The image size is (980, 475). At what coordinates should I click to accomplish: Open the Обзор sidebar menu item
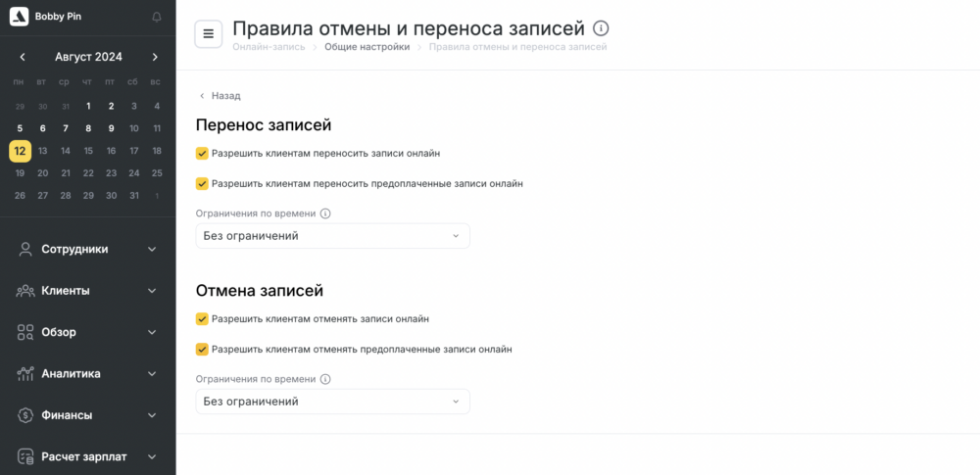[x=87, y=332]
